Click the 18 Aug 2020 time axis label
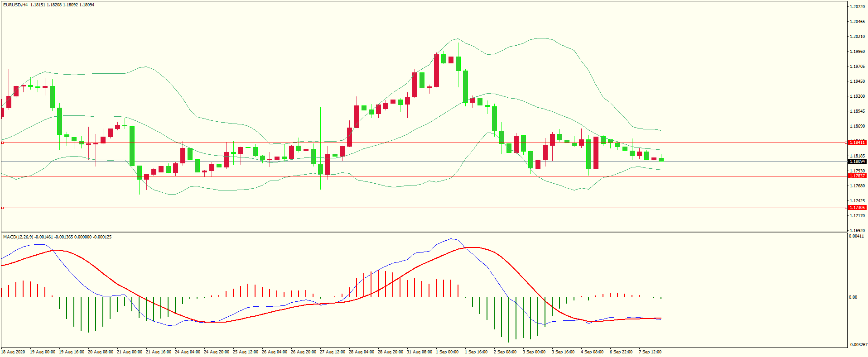 click(x=13, y=352)
